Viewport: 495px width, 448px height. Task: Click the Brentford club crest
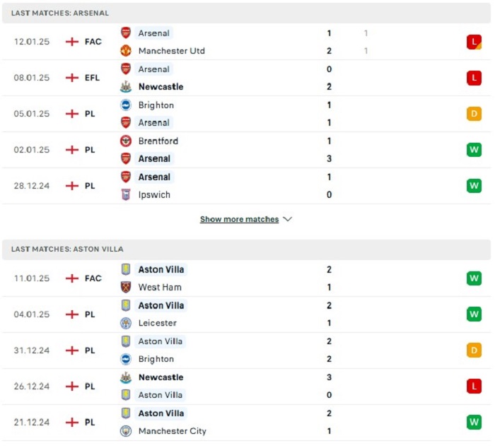tap(126, 141)
